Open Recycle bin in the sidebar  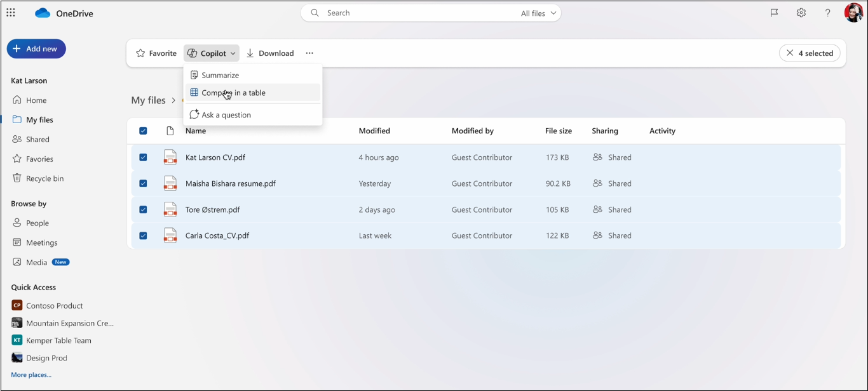coord(44,178)
